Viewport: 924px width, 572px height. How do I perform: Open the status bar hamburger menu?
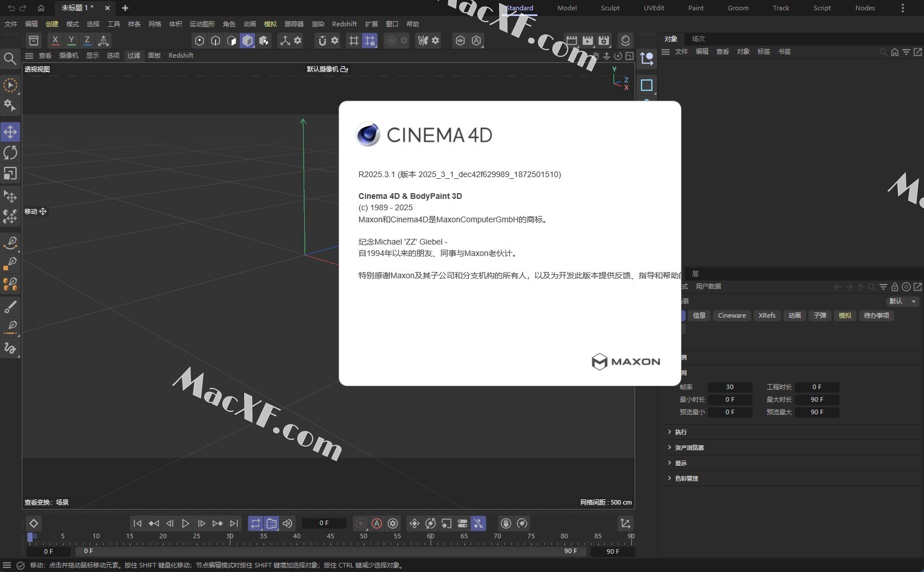(x=7, y=565)
